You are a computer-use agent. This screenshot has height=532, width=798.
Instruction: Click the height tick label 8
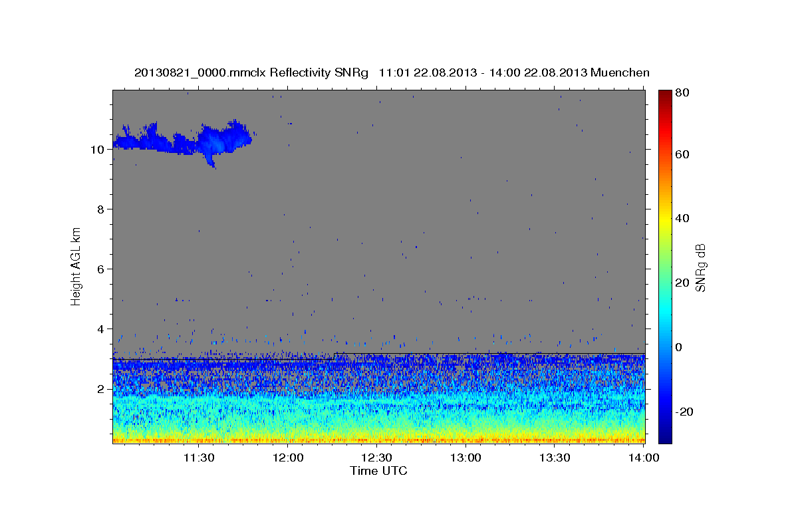point(101,209)
